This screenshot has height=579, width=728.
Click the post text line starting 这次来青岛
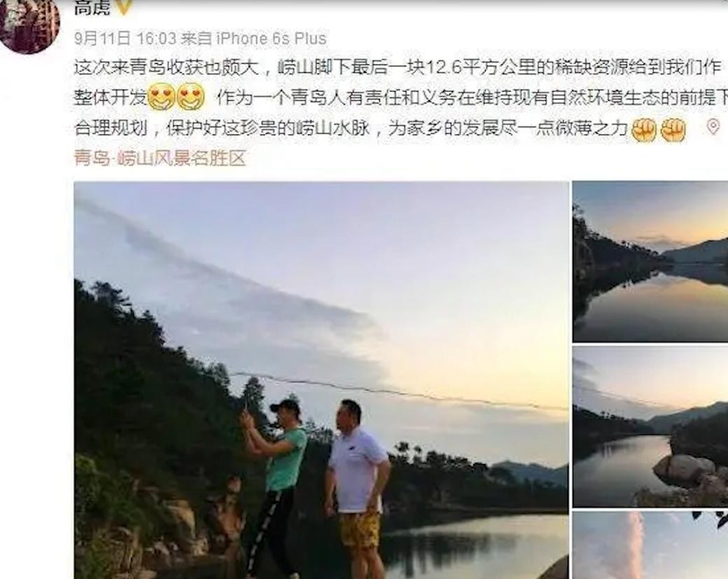coord(398,67)
